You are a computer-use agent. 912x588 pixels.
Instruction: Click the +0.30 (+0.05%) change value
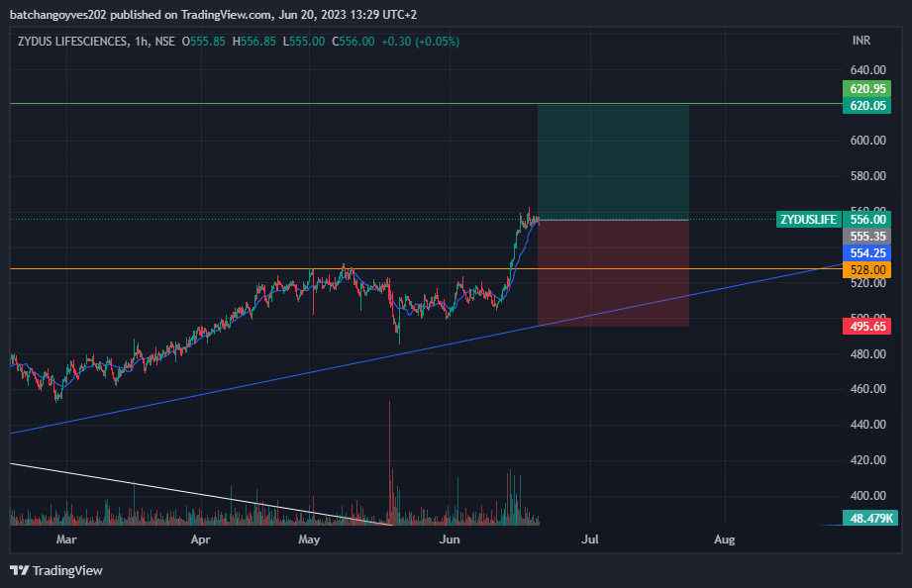point(420,42)
